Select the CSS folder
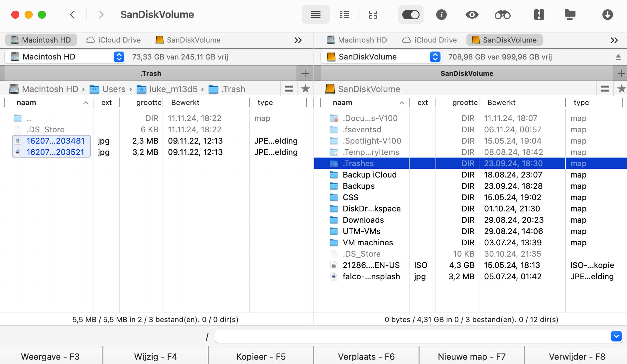Screen dimensions: 627x364 coord(470,197)
